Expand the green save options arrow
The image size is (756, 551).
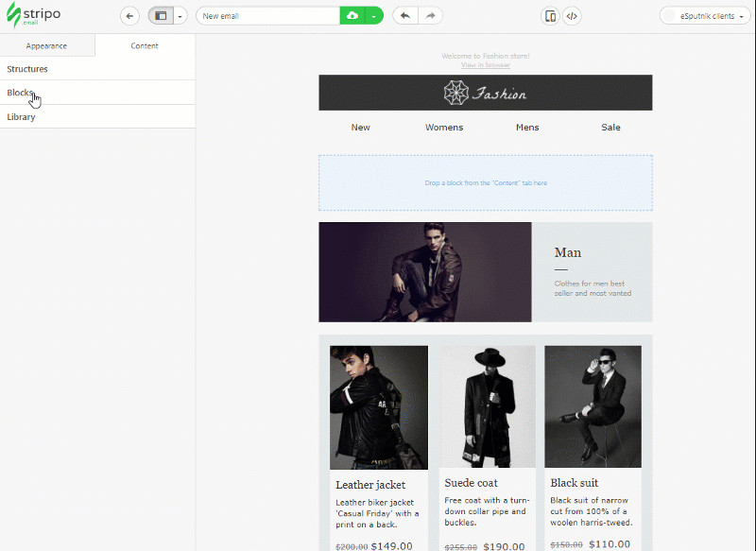[374, 16]
